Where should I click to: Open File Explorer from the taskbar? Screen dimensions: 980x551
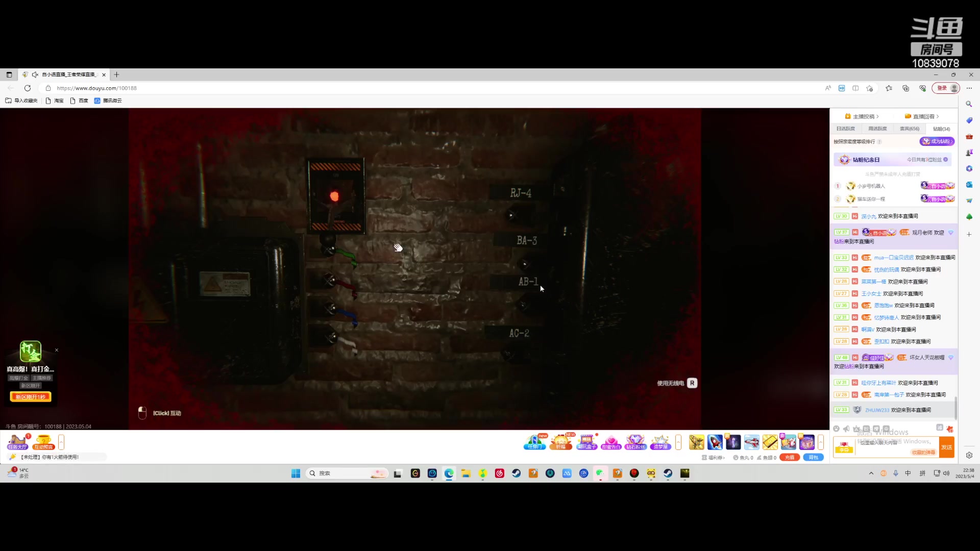point(465,473)
